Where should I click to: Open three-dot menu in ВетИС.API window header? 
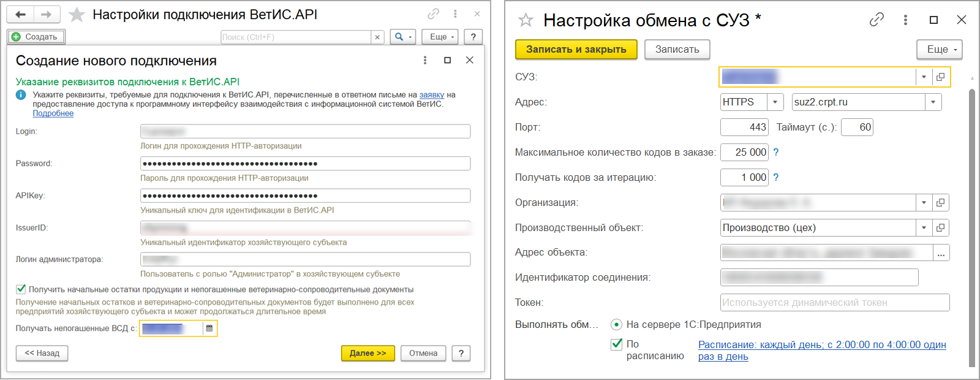click(455, 13)
